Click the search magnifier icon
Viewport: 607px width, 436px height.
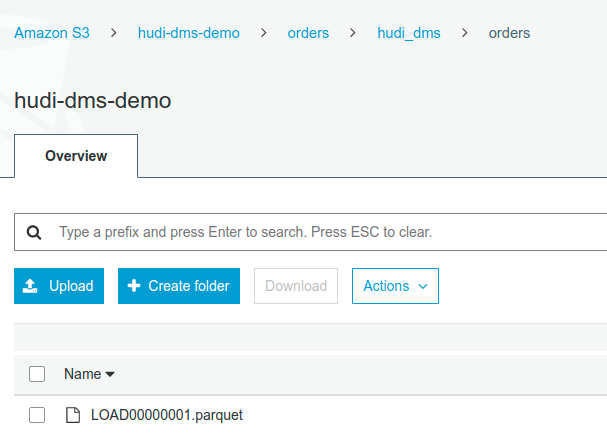click(x=34, y=232)
